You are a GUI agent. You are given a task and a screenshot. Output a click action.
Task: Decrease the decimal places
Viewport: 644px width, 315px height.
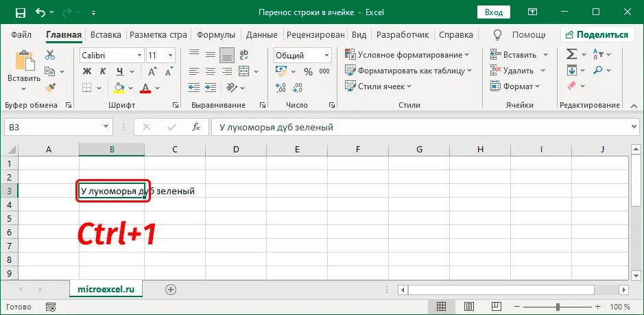click(298, 88)
